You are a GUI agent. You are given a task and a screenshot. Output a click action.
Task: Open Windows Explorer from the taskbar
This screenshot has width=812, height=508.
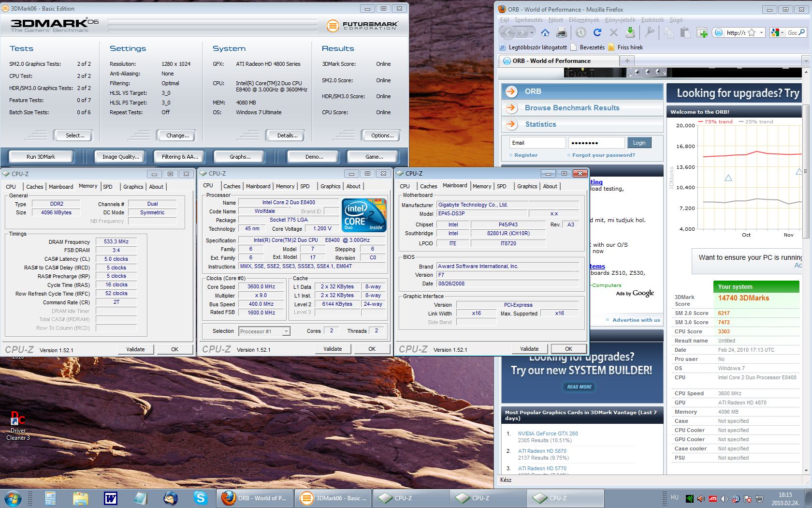[81, 498]
